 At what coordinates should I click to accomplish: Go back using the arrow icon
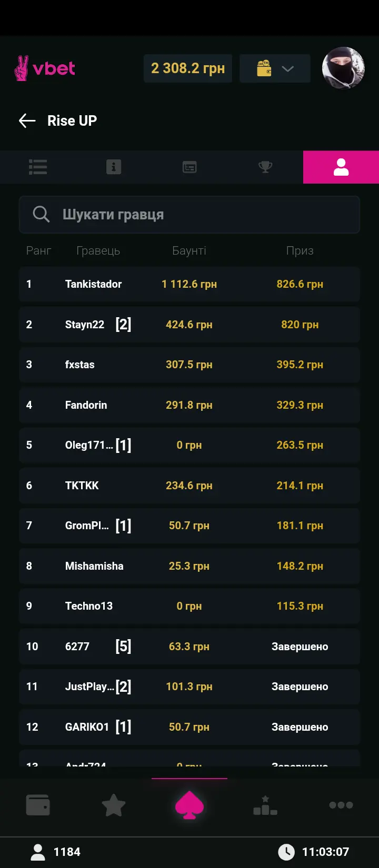point(27,121)
